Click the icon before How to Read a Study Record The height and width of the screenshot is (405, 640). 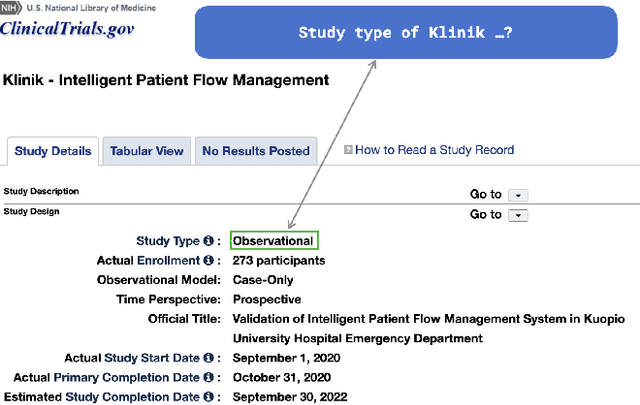click(x=348, y=150)
